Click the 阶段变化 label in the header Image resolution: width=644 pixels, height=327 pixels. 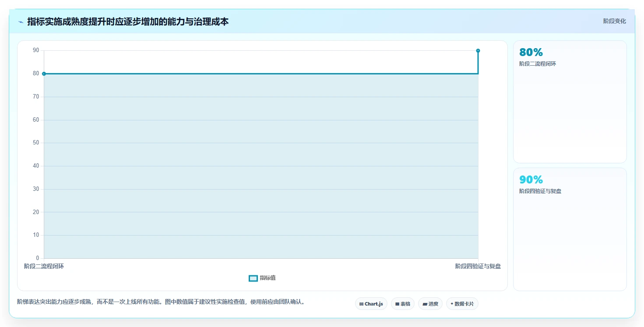coord(614,21)
